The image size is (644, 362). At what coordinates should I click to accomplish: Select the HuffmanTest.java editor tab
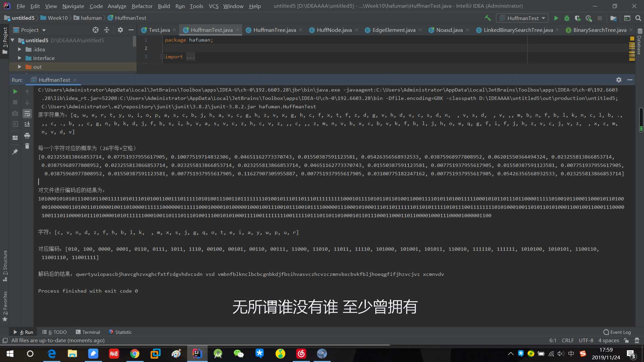[211, 29]
